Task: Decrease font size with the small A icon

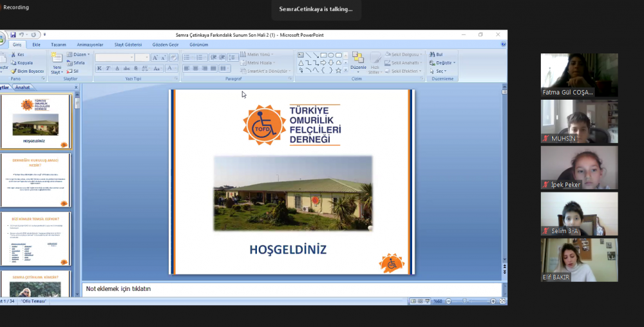Action: [163, 57]
